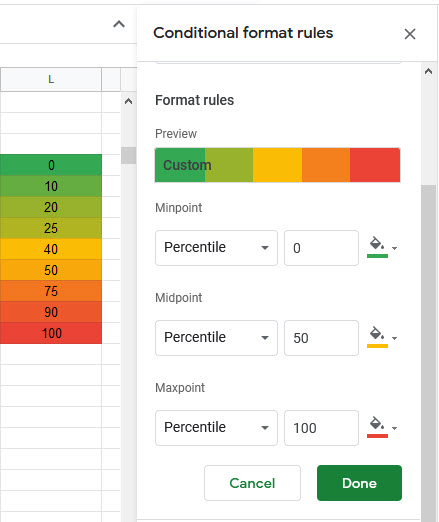Select the cell containing 50
The width and height of the screenshot is (439, 522).
[51, 270]
